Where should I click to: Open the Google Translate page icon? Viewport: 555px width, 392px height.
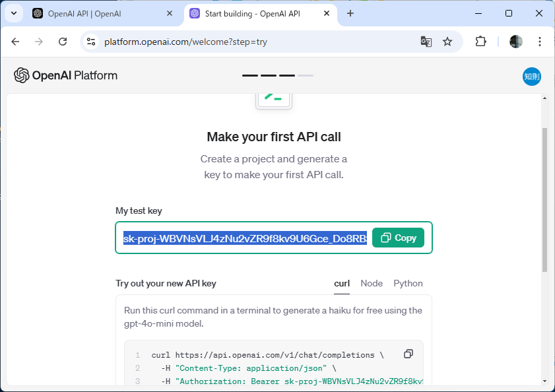coord(426,42)
